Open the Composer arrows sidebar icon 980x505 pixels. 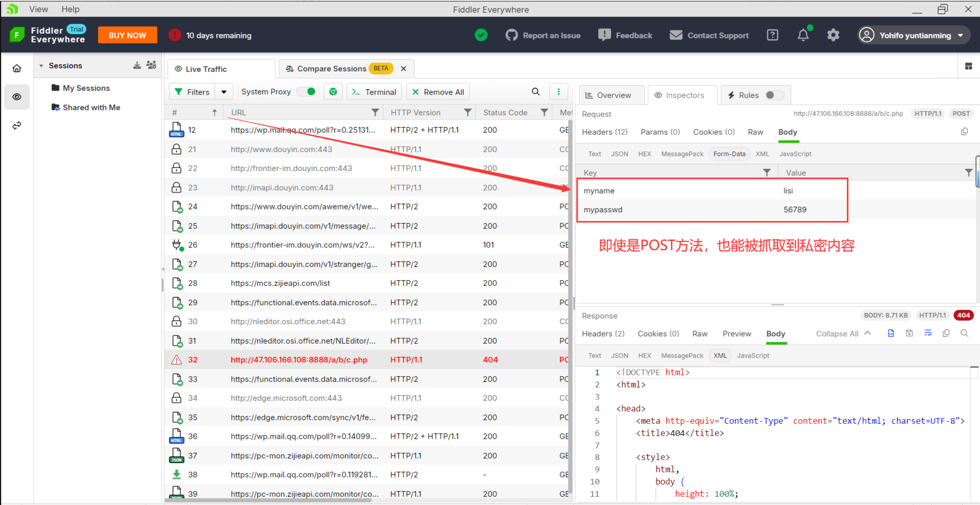point(17,125)
